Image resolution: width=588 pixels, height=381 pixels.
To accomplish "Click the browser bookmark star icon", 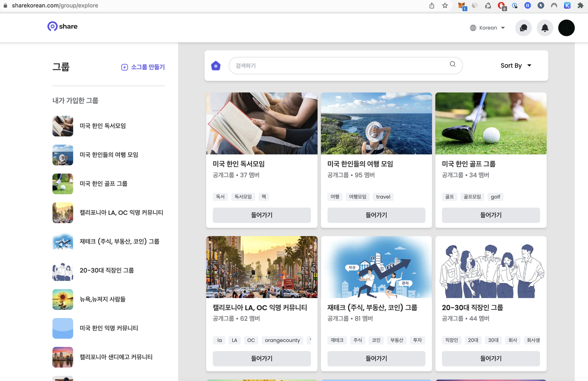I will pyautogui.click(x=445, y=6).
